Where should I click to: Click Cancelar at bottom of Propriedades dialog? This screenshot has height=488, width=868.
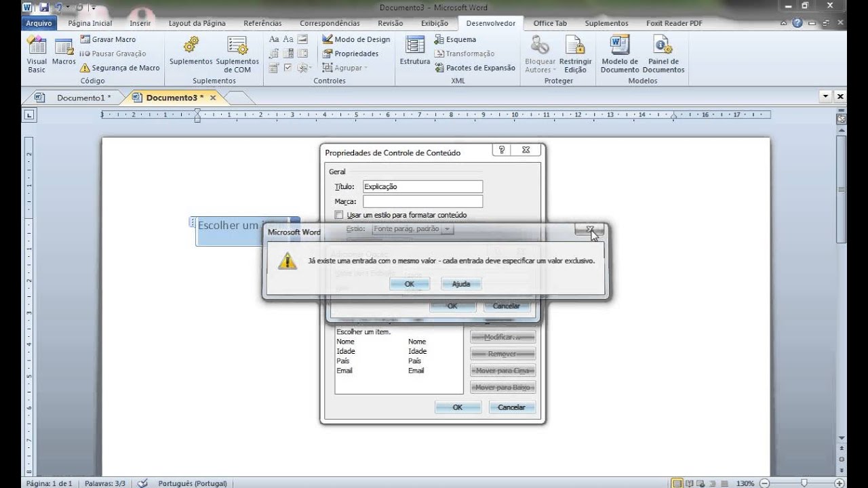tap(511, 407)
